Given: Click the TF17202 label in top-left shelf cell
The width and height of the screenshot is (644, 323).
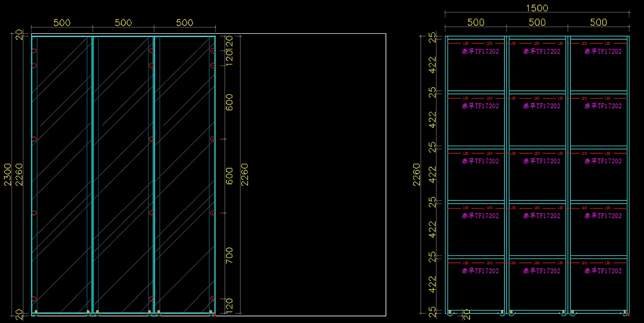Looking at the screenshot, I should (x=480, y=52).
